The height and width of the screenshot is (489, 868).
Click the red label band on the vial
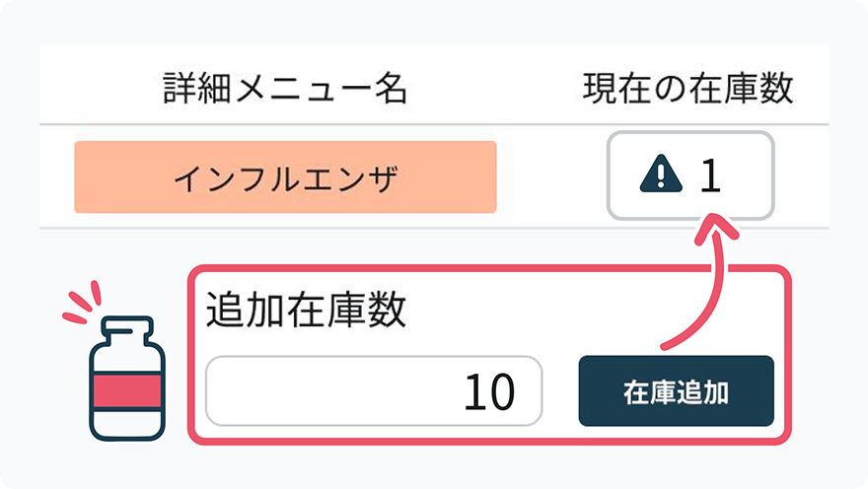pyautogui.click(x=127, y=390)
